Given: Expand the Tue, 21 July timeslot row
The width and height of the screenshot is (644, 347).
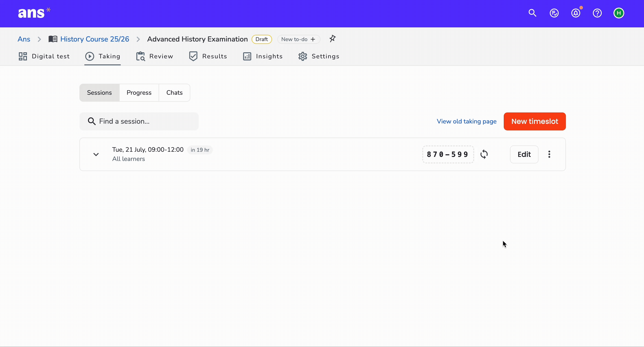Looking at the screenshot, I should (96, 154).
